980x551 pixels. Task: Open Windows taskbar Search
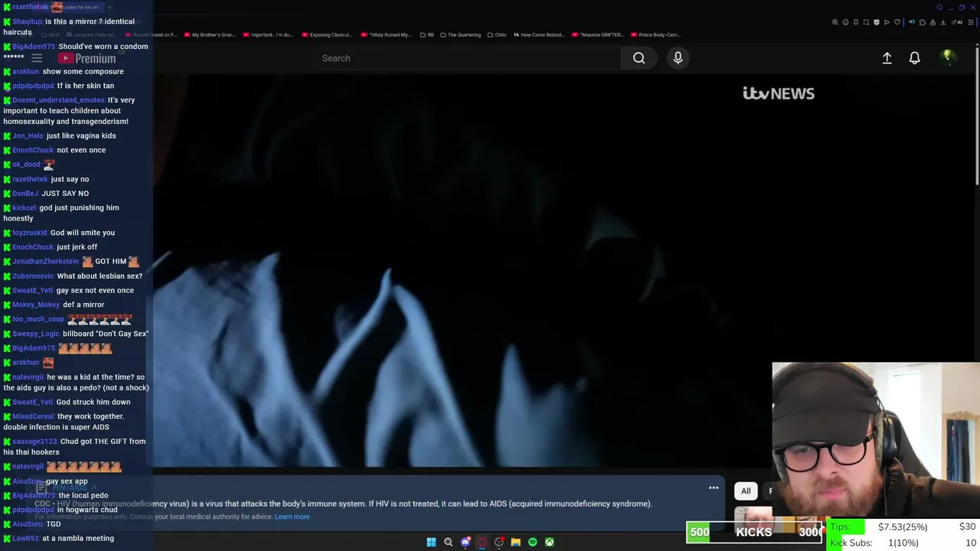click(448, 542)
